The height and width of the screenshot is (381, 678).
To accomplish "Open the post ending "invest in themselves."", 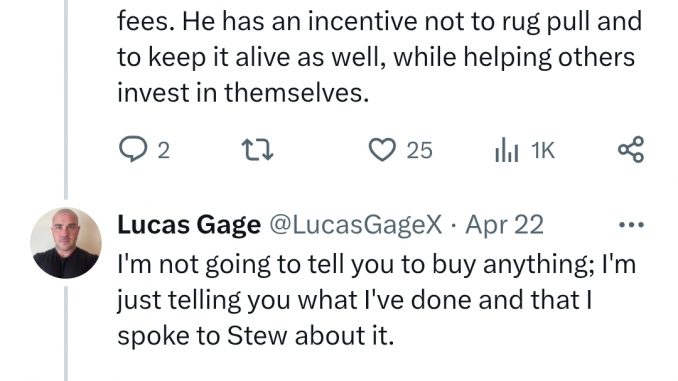I will tap(379, 57).
